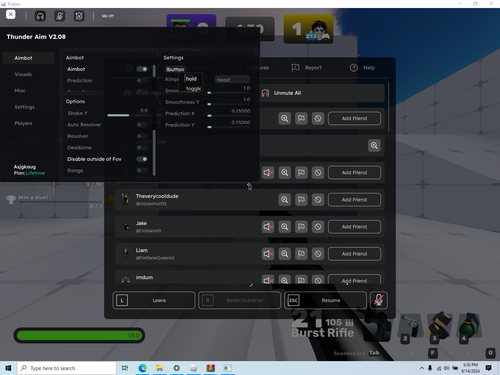Mute Liam using the speaker icon

(268, 254)
